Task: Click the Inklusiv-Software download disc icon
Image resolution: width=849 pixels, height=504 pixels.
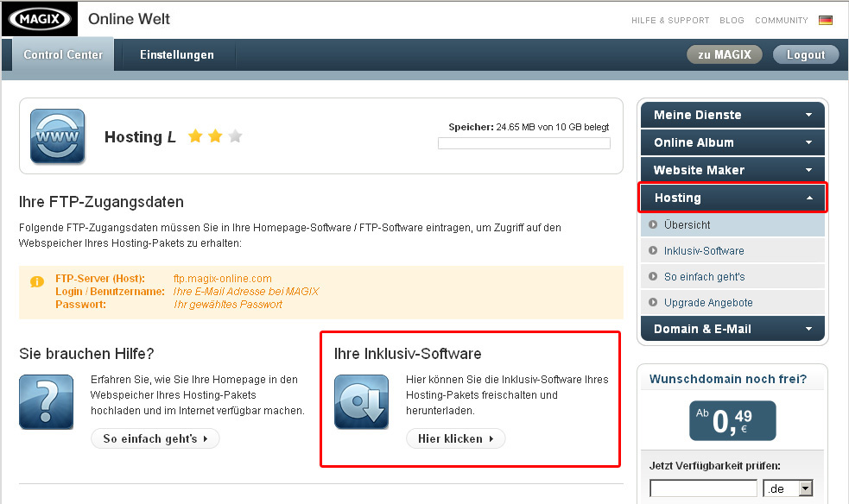Action: click(x=361, y=402)
